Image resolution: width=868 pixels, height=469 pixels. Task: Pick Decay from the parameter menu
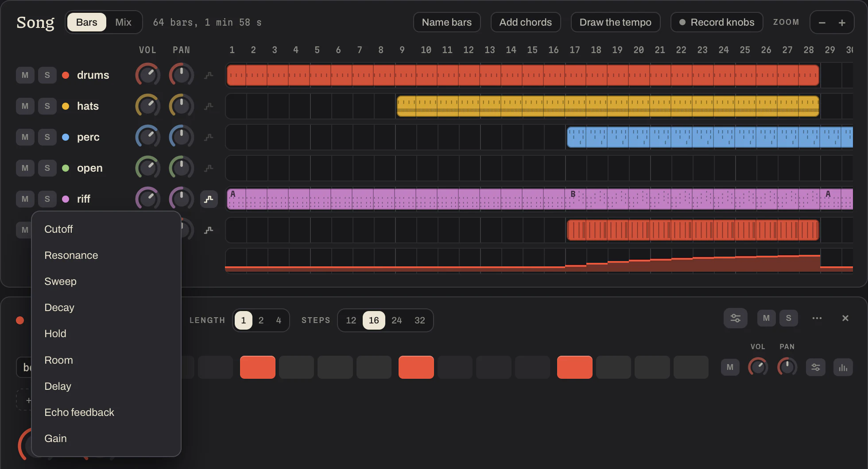[x=106, y=308]
